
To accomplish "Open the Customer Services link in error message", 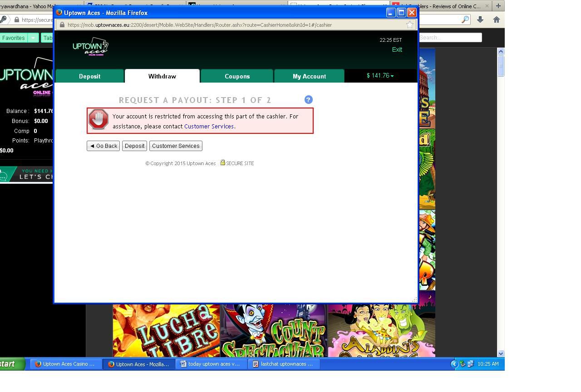I will pos(209,127).
